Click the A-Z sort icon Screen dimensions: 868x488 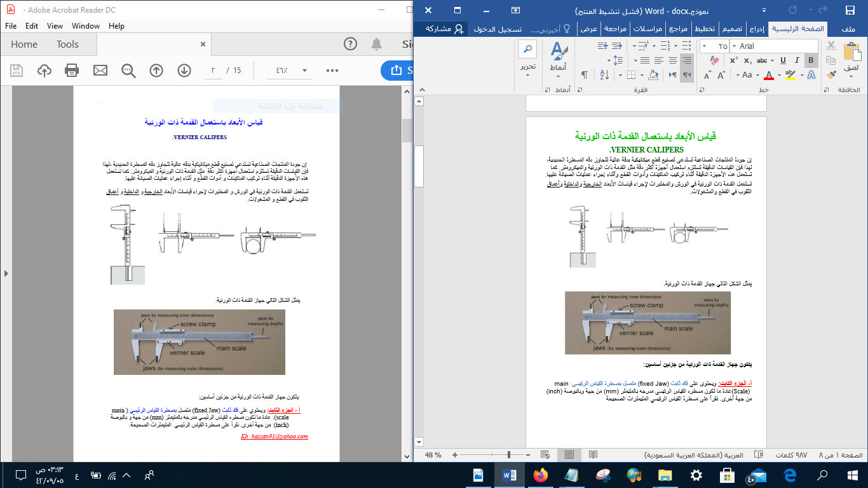[x=604, y=74]
